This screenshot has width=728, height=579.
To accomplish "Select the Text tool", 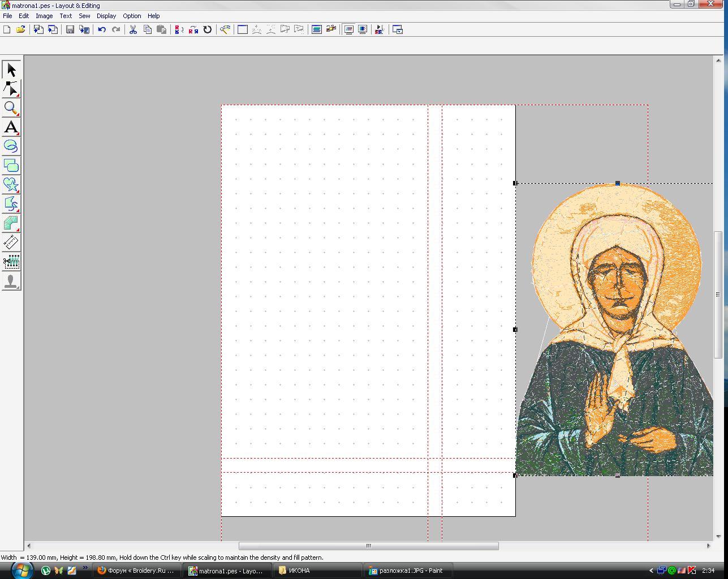I will click(11, 127).
